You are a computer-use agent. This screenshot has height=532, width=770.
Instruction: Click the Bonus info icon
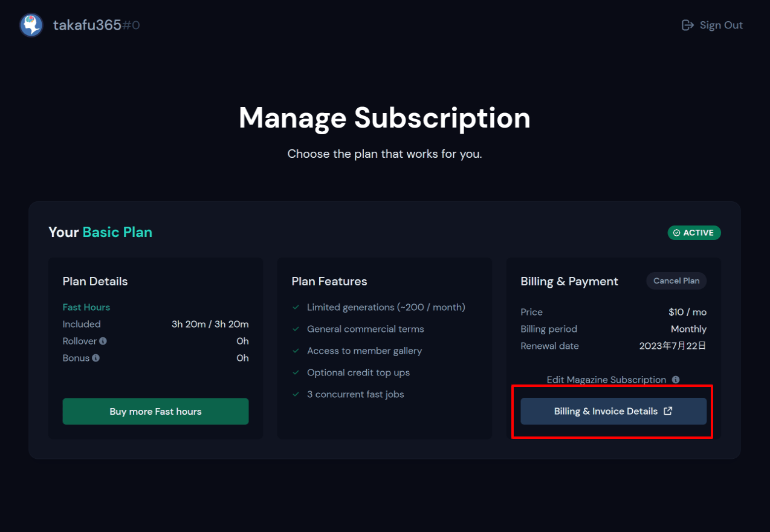96,358
